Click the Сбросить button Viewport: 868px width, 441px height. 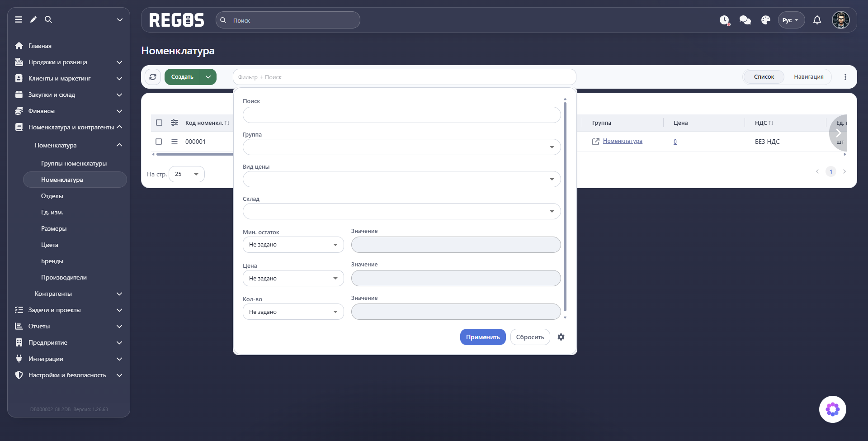530,337
